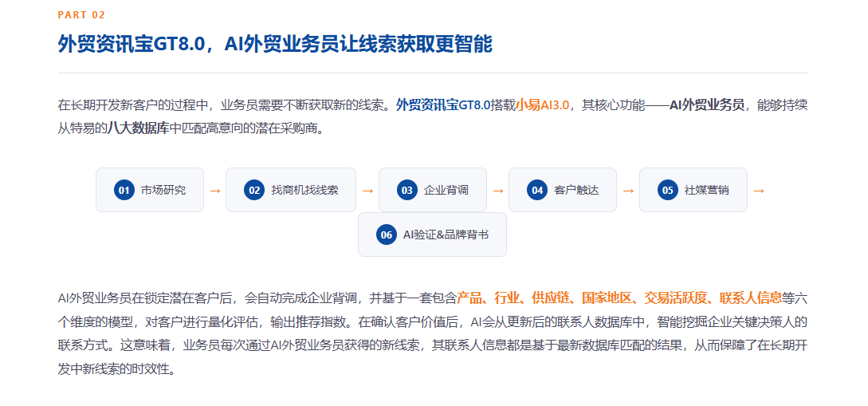Click the blue 03 number badge
This screenshot has width=868, height=406.
(407, 191)
